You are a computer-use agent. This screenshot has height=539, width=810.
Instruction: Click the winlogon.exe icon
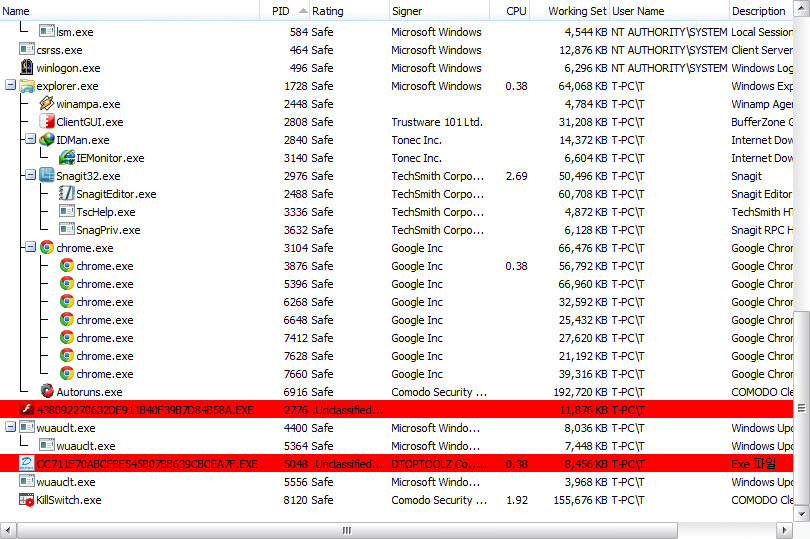pos(27,67)
